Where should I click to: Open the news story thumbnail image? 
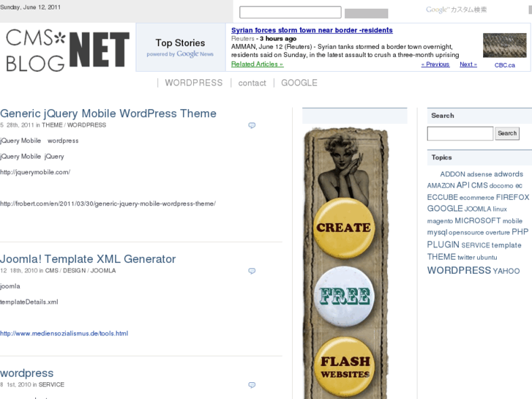click(x=504, y=45)
